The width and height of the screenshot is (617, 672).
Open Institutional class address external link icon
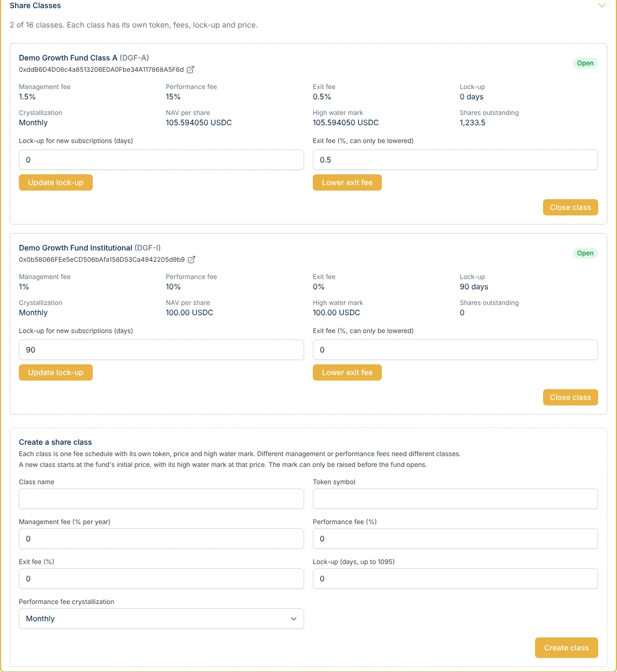[191, 260]
